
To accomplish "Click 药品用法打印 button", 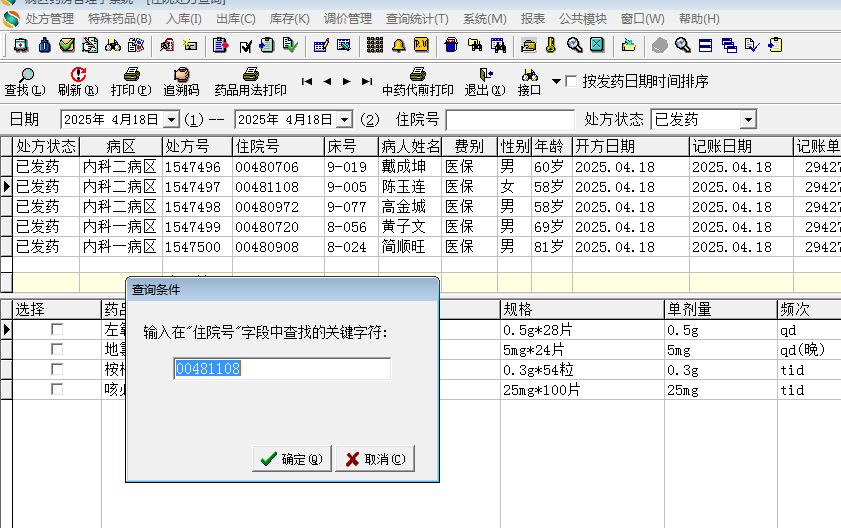I will point(250,82).
